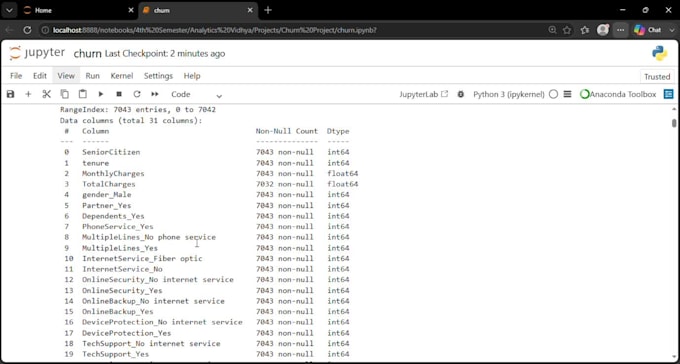The width and height of the screenshot is (680, 364).
Task: Click 'SeniorCitizen' column name
Action: 111,152
